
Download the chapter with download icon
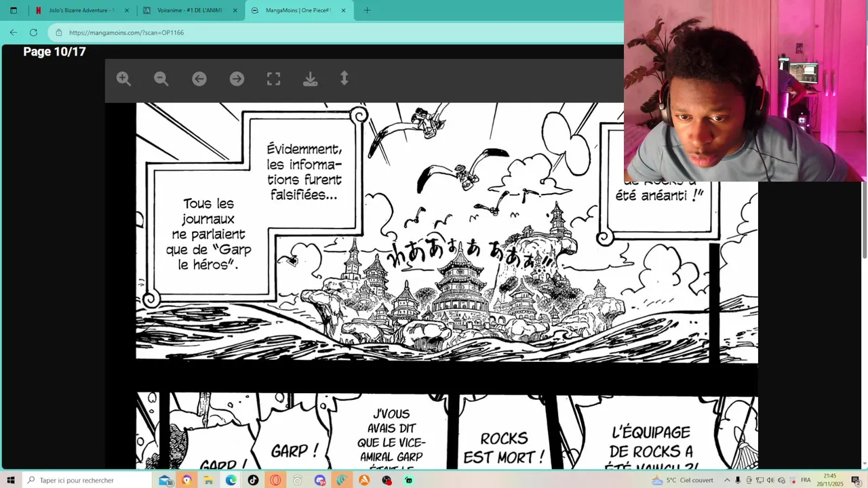[311, 79]
